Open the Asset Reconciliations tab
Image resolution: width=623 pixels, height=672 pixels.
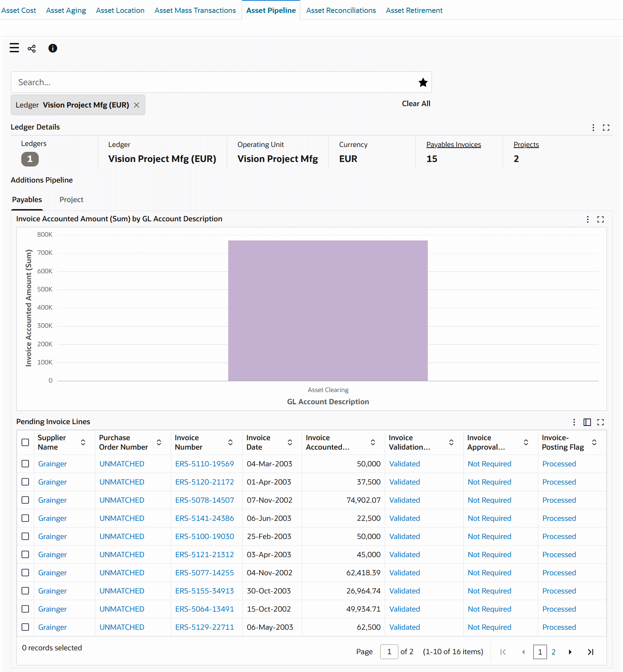(341, 10)
